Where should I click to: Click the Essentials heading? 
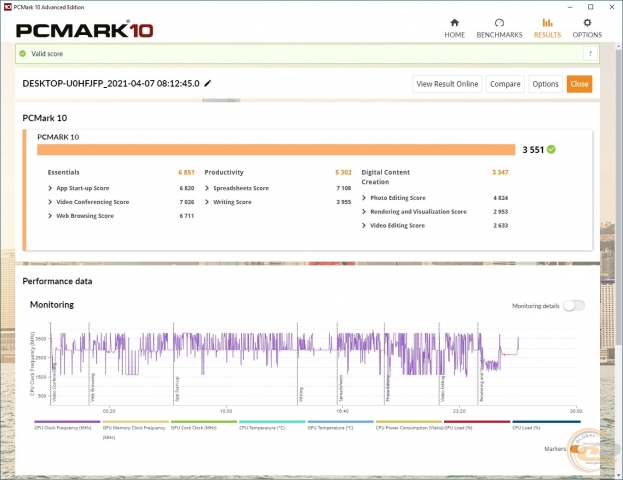tap(64, 172)
